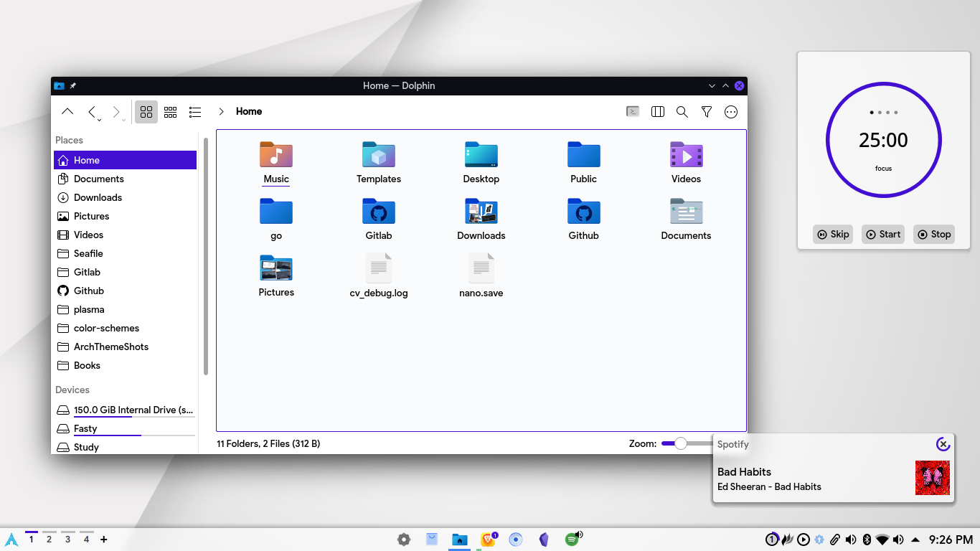Click the Places panel scrollbar
This screenshot has width=980, height=551.
[x=206, y=256]
